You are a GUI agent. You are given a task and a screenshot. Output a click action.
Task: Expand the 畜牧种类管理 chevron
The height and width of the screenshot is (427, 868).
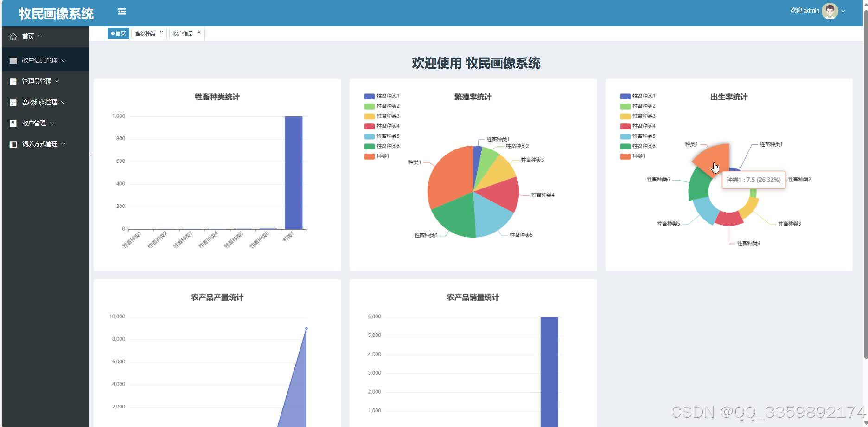pos(63,103)
